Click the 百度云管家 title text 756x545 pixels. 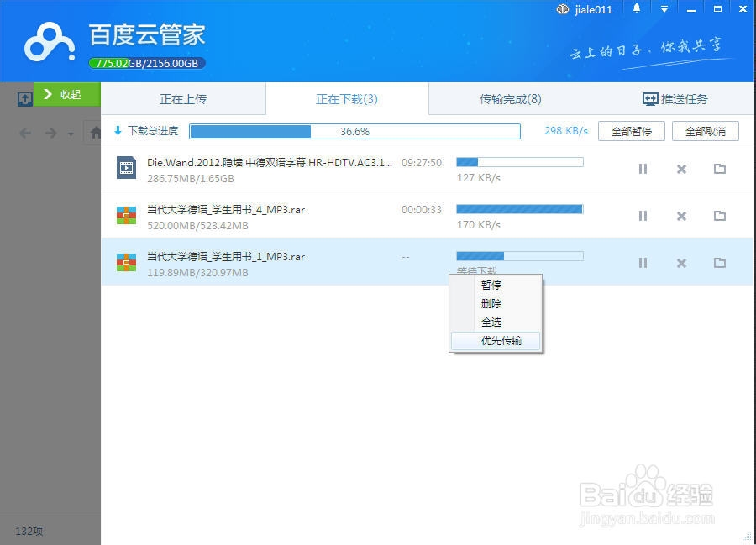click(x=148, y=34)
